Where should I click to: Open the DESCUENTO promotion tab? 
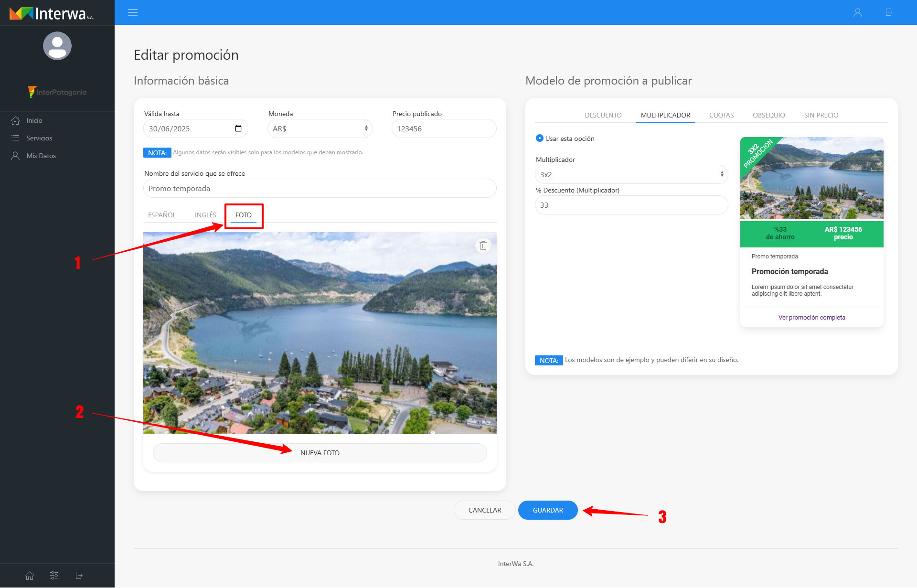pos(603,115)
